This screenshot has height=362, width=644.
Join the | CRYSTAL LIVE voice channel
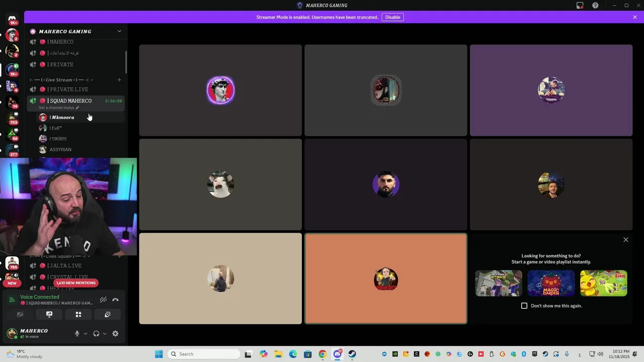(x=75, y=277)
